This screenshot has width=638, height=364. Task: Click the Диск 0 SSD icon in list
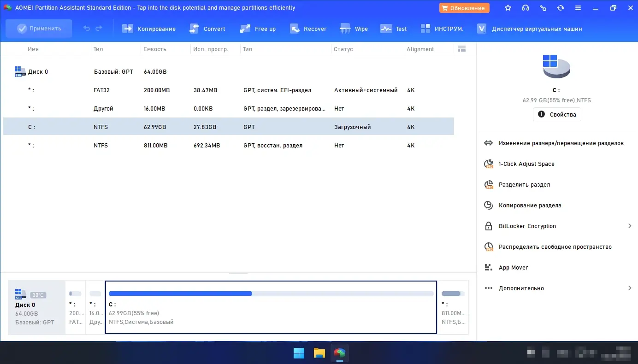click(x=20, y=71)
